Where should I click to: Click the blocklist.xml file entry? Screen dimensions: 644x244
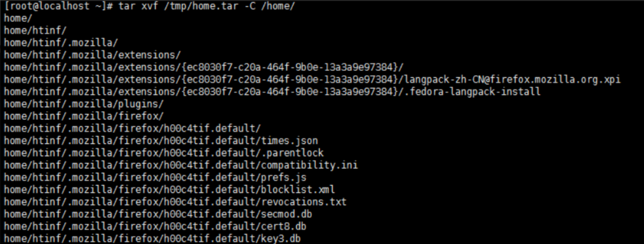pyautogui.click(x=298, y=190)
